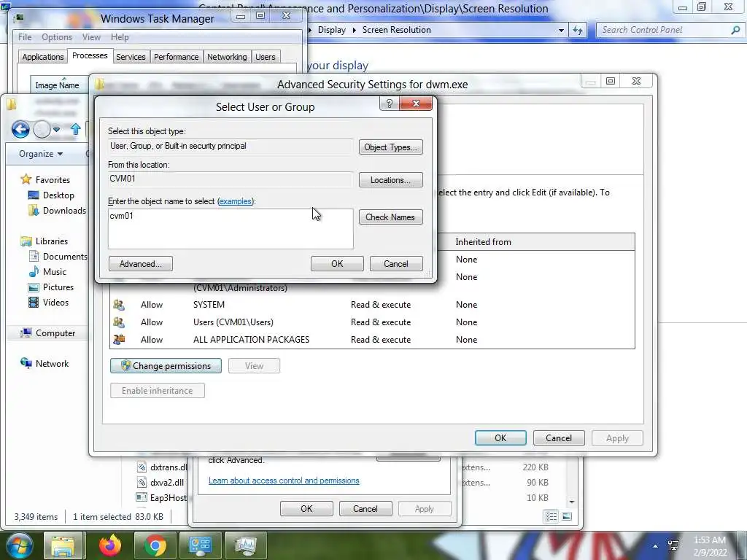Open the View menu in Task Manager

pos(91,37)
